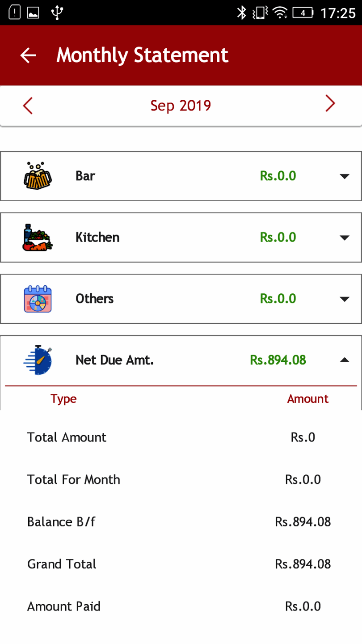The width and height of the screenshot is (362, 644).
Task: Collapse the Net Due Amt. section
Action: [344, 360]
